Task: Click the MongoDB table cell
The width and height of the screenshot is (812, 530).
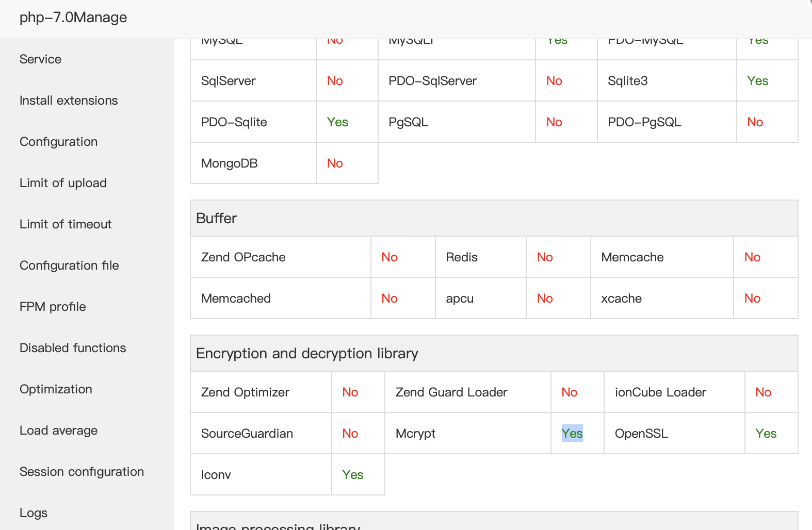Action: [x=230, y=163]
